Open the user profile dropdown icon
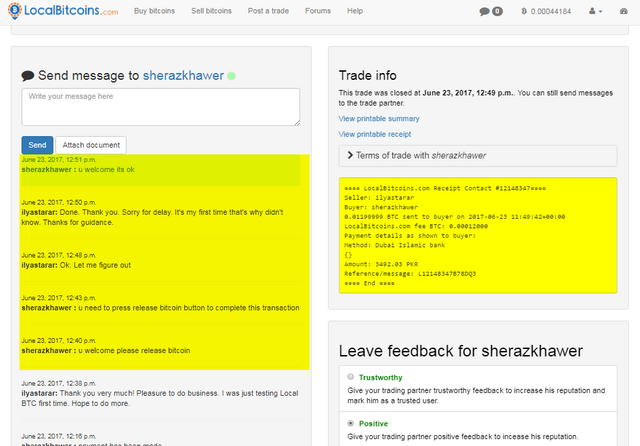 [x=596, y=11]
